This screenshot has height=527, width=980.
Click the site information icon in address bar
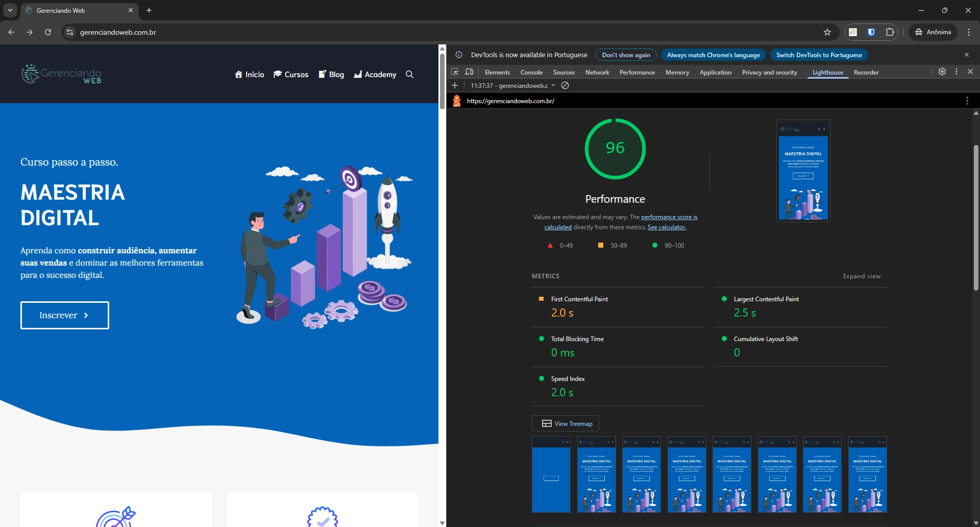[x=70, y=32]
